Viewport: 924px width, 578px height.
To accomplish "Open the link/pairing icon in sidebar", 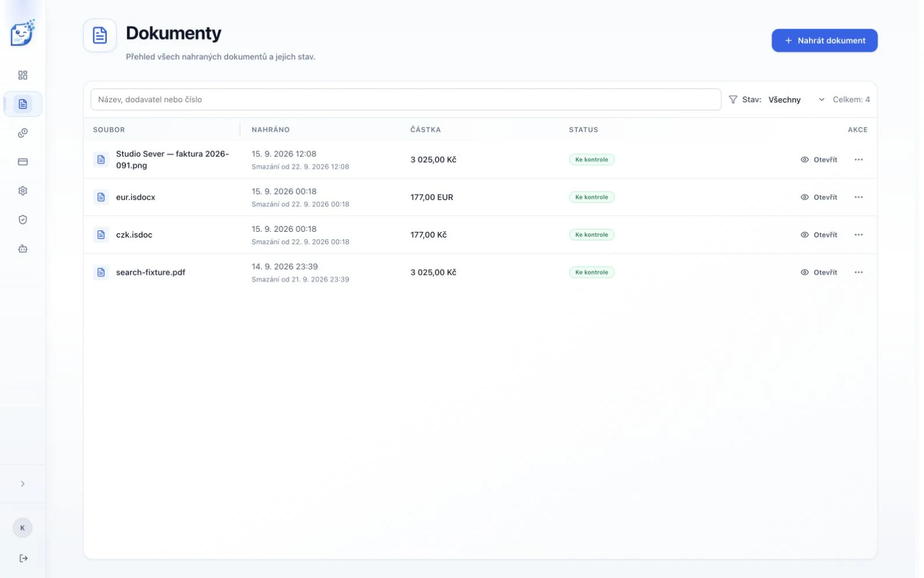I will [23, 133].
